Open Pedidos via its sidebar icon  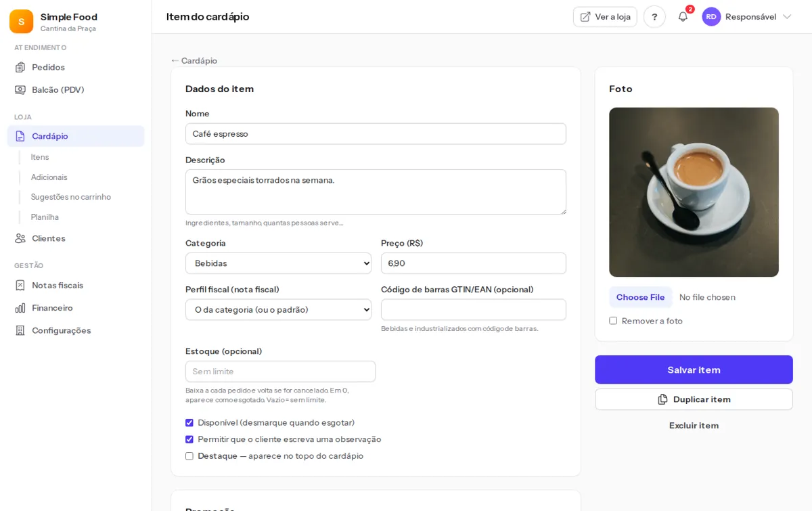pyautogui.click(x=20, y=67)
